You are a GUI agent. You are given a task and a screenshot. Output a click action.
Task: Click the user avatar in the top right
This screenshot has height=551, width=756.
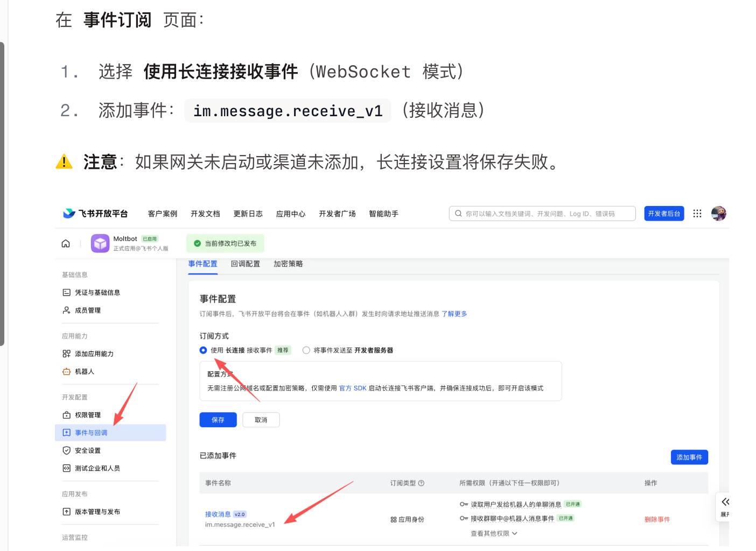tap(719, 213)
